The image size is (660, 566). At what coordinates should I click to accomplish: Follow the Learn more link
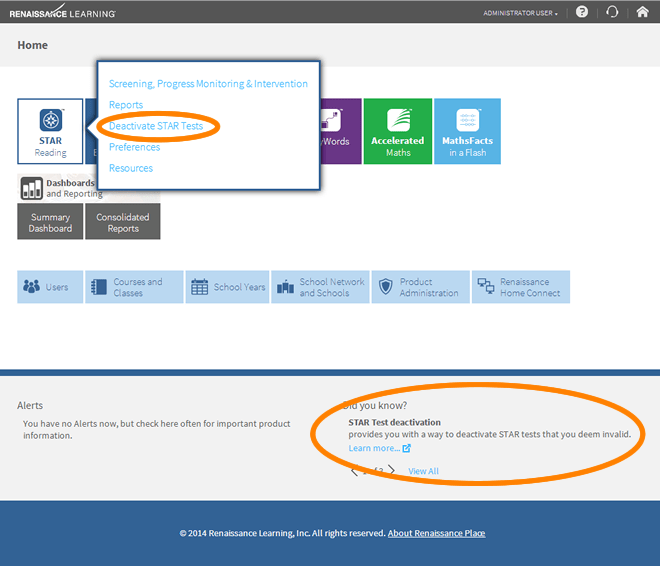(x=374, y=448)
